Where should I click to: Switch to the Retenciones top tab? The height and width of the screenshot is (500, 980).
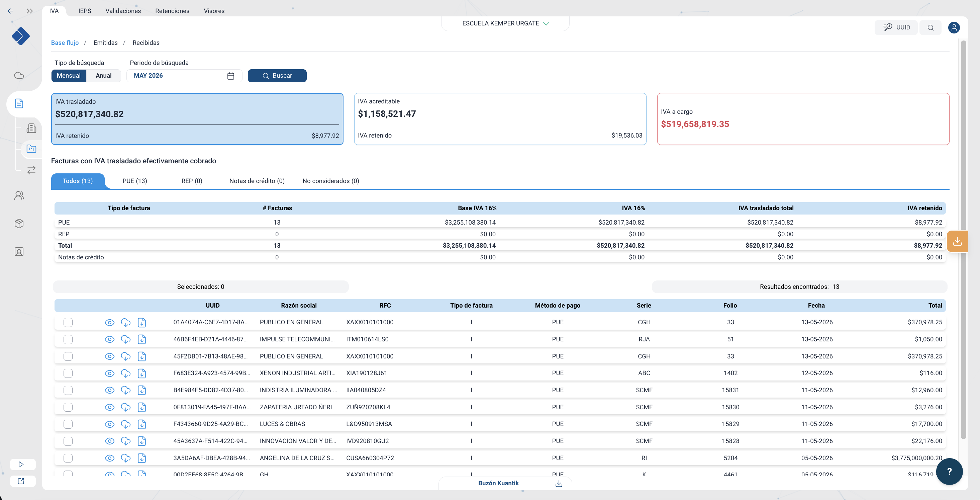[x=172, y=11]
